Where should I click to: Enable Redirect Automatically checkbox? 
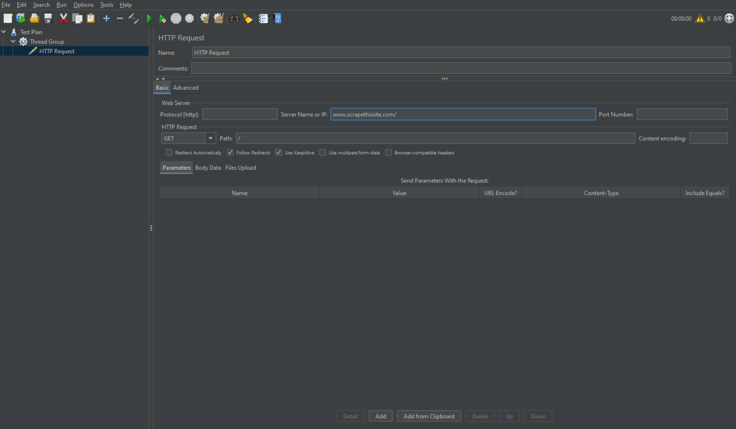pyautogui.click(x=169, y=153)
